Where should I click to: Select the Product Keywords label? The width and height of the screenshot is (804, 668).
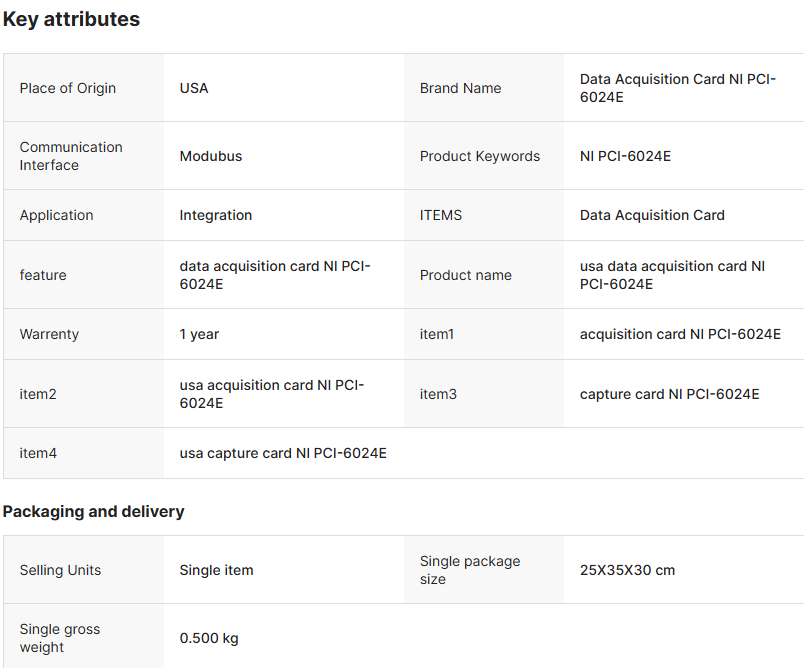480,156
